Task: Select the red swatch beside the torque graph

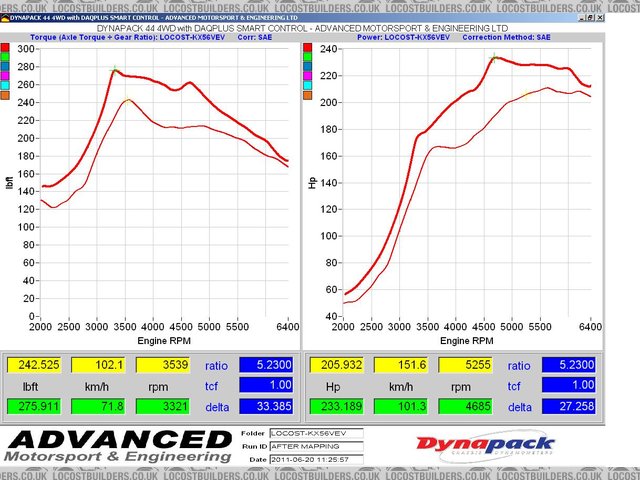Action: [7, 47]
